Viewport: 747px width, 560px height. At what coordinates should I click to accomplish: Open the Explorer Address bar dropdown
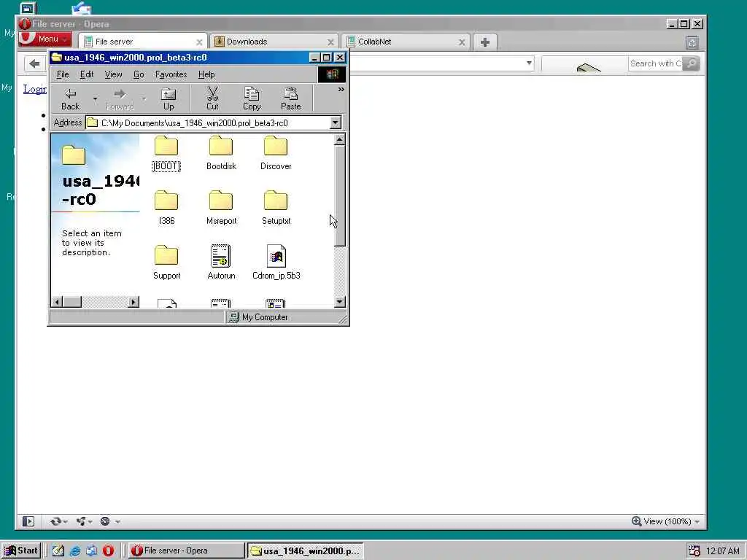pos(335,122)
